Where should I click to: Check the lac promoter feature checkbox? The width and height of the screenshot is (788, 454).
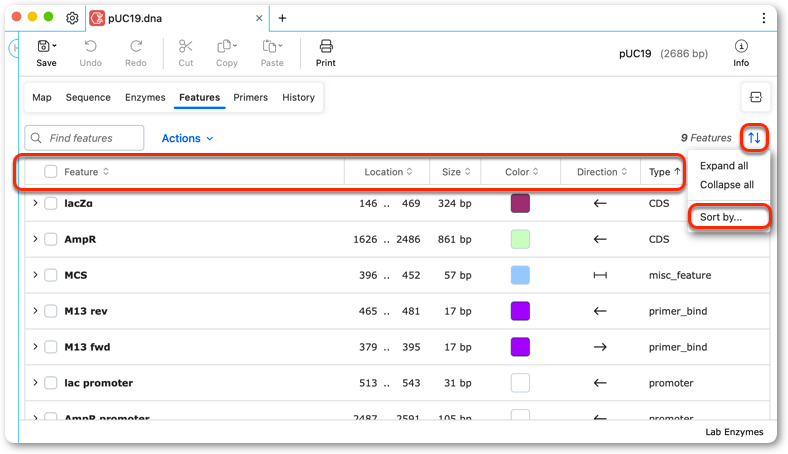pos(51,383)
